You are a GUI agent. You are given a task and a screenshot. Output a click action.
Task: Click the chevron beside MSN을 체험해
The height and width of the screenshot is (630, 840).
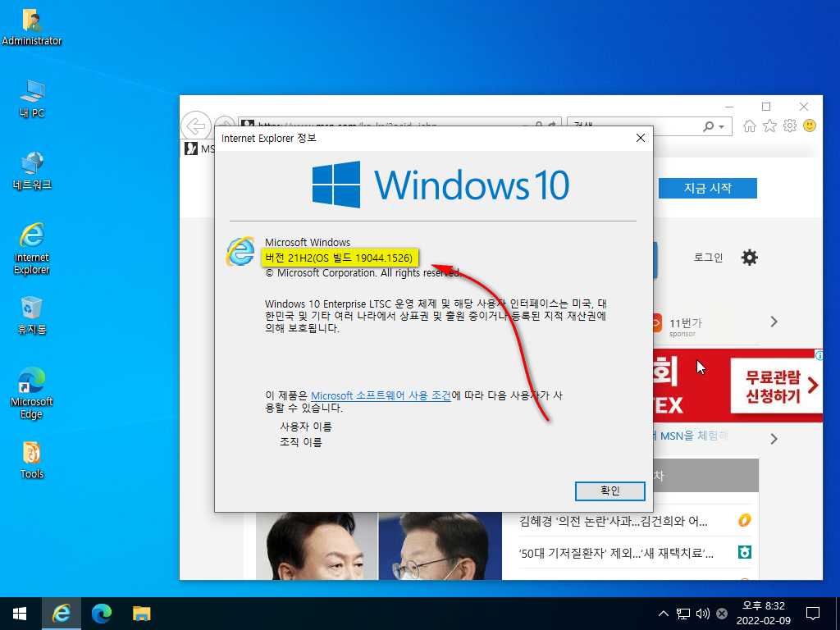(x=774, y=440)
